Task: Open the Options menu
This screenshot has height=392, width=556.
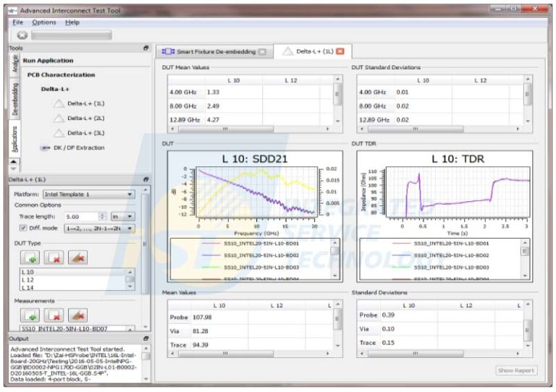Action: click(44, 22)
